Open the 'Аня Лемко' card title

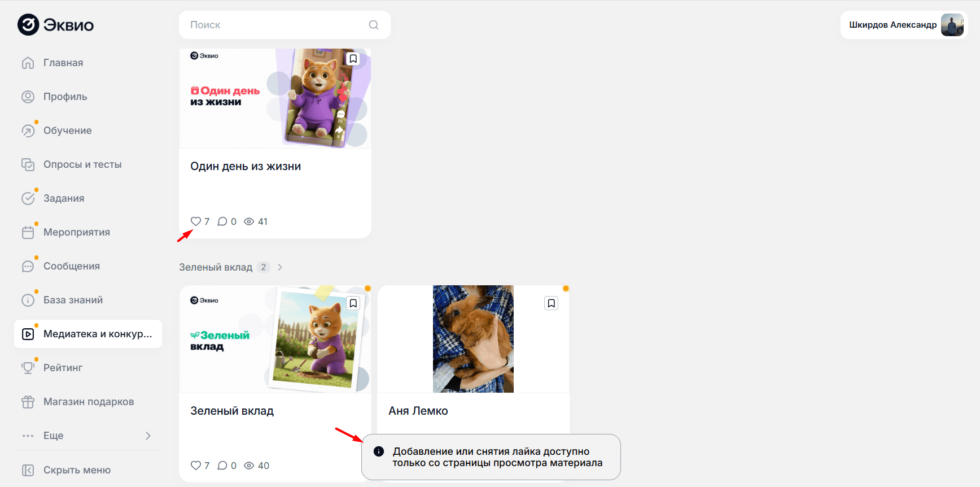(x=418, y=411)
